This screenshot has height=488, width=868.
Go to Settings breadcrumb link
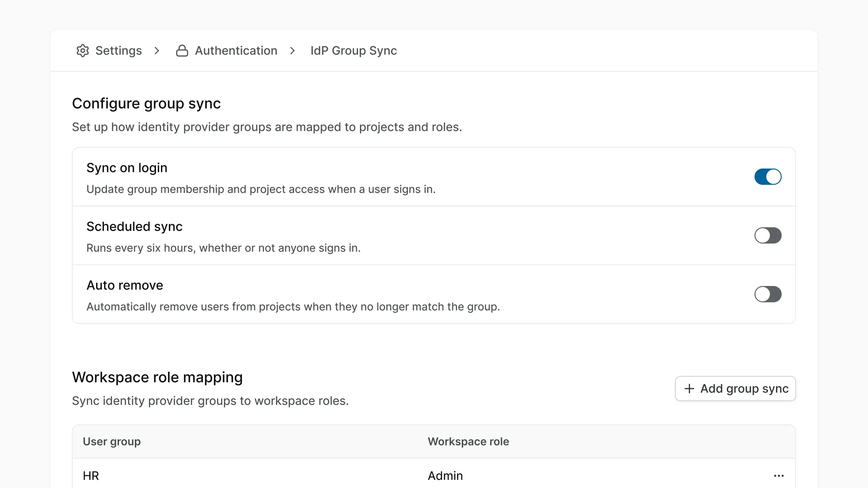point(109,51)
